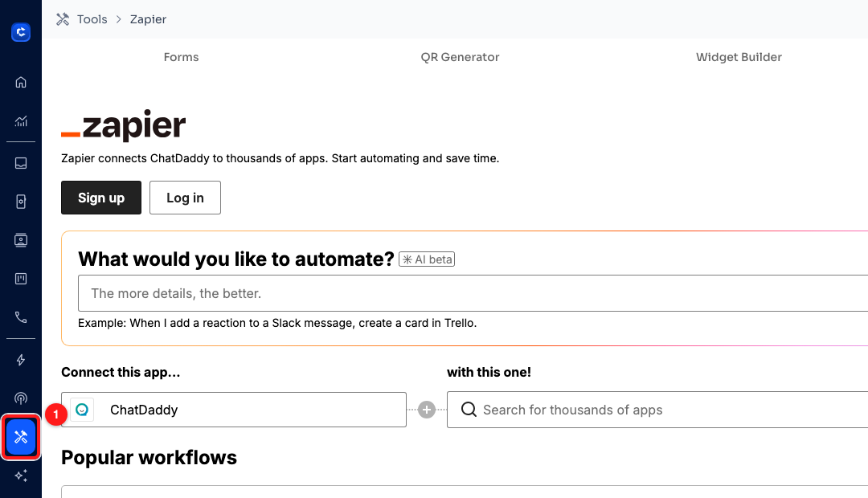This screenshot has height=498, width=868.
Task: Open the contacts monitor sidebar icon
Action: click(x=20, y=240)
